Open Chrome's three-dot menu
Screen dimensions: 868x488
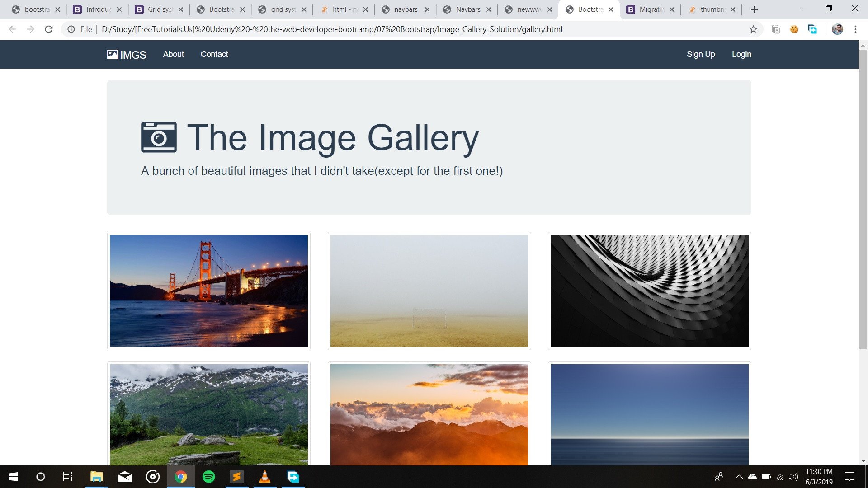855,29
